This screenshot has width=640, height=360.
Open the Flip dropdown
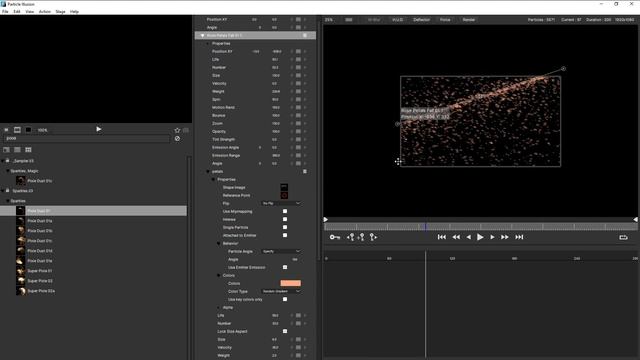pos(281,203)
